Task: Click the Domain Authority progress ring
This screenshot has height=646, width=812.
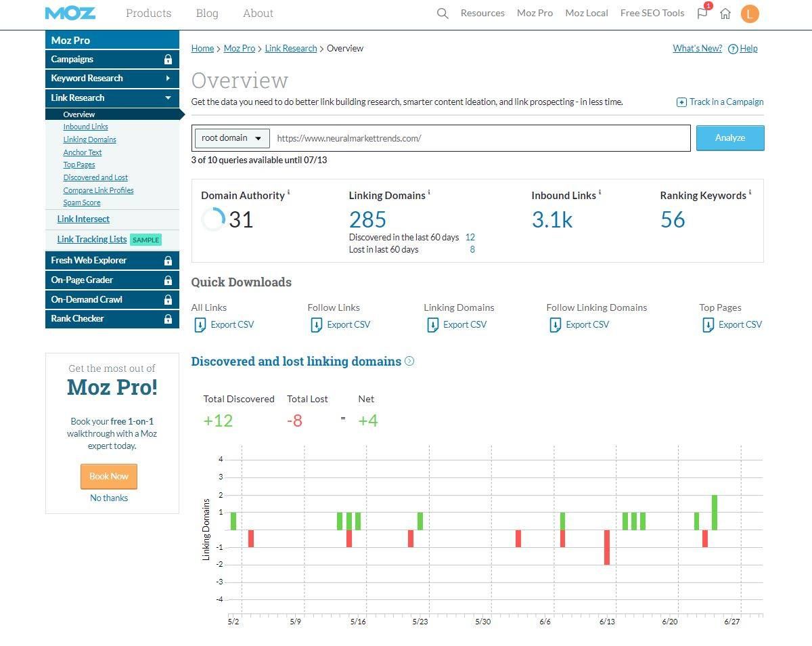Action: coord(213,219)
